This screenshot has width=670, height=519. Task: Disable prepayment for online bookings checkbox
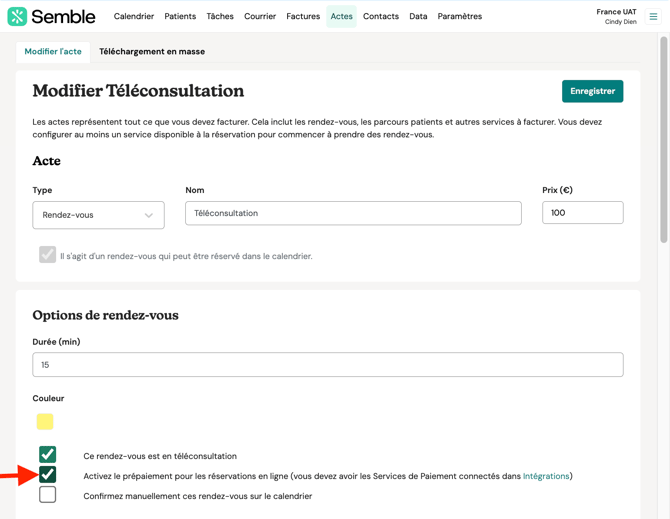(x=47, y=475)
